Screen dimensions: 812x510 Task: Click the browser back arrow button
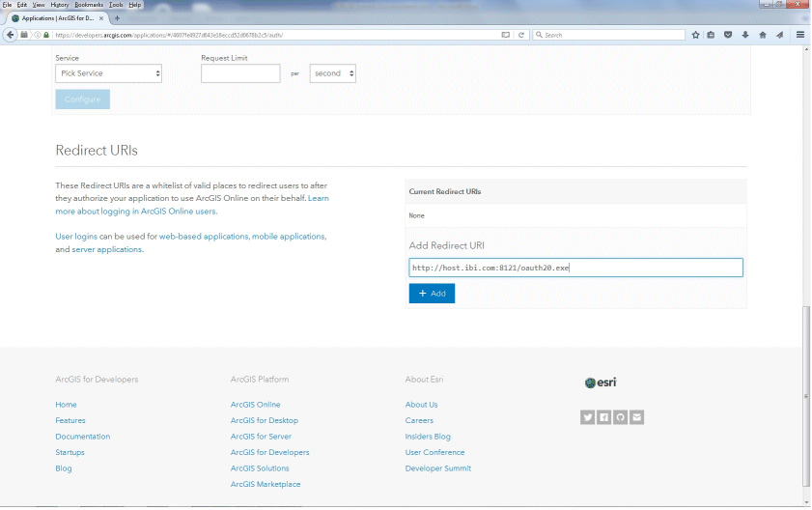(x=11, y=35)
